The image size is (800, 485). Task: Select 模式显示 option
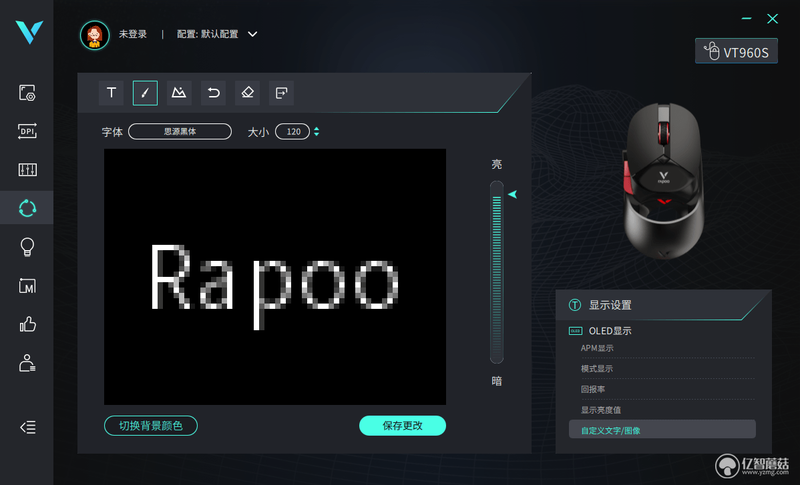(x=597, y=369)
